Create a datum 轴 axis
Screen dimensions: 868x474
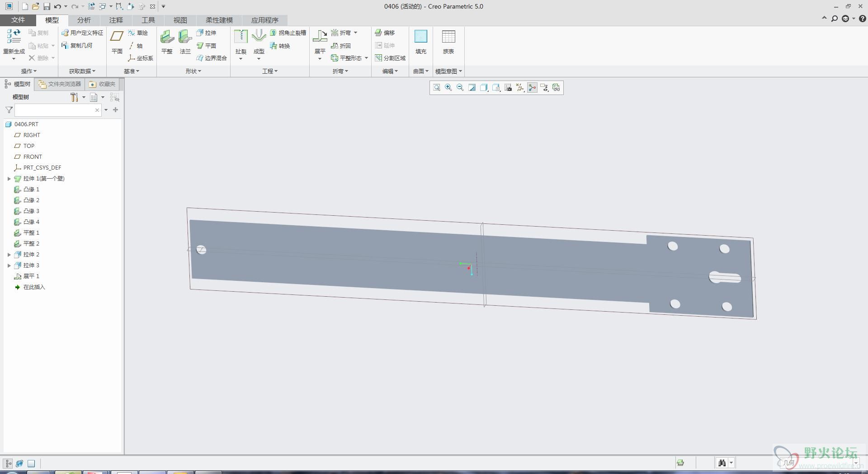pos(135,46)
